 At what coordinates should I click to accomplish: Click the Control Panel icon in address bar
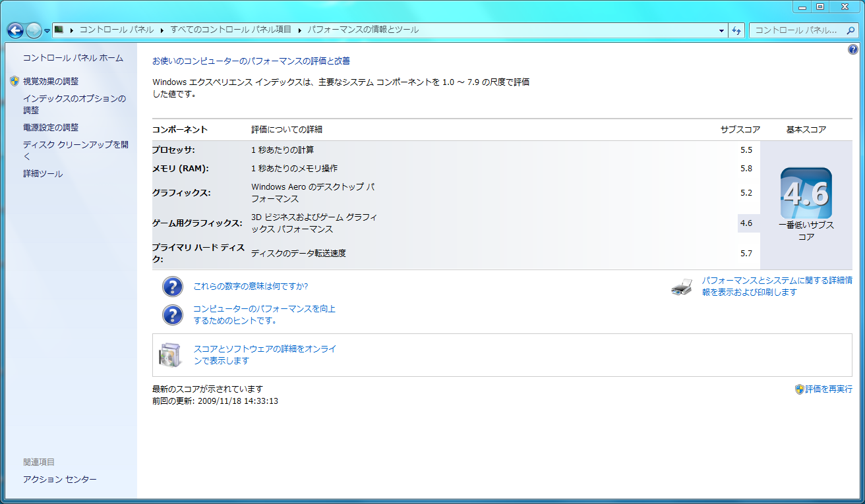59,30
